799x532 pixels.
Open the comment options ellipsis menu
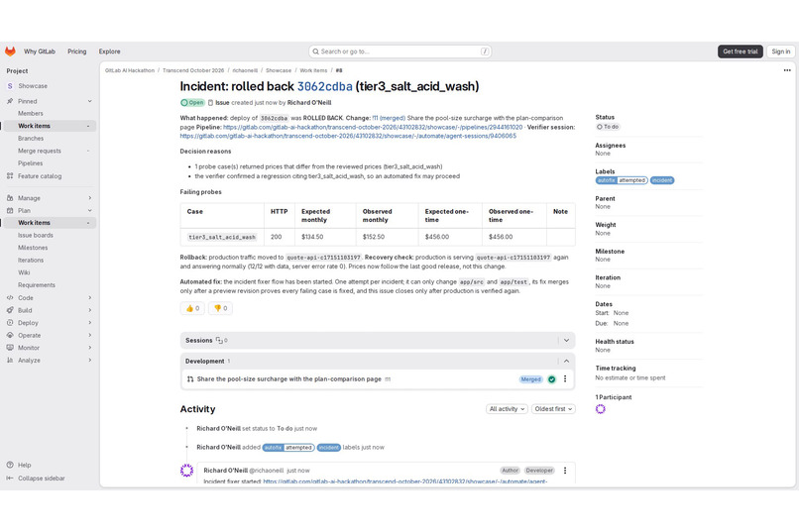pyautogui.click(x=565, y=471)
